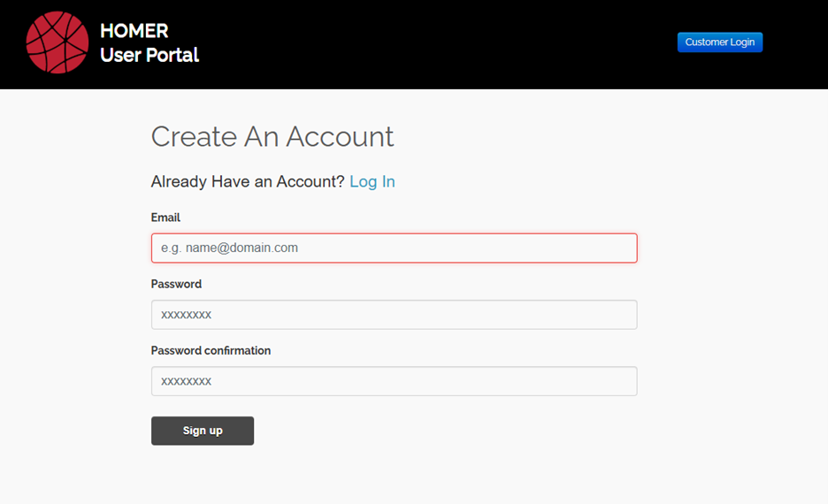Image resolution: width=828 pixels, height=504 pixels.
Task: Click the HOMER title text in header
Action: (x=134, y=31)
